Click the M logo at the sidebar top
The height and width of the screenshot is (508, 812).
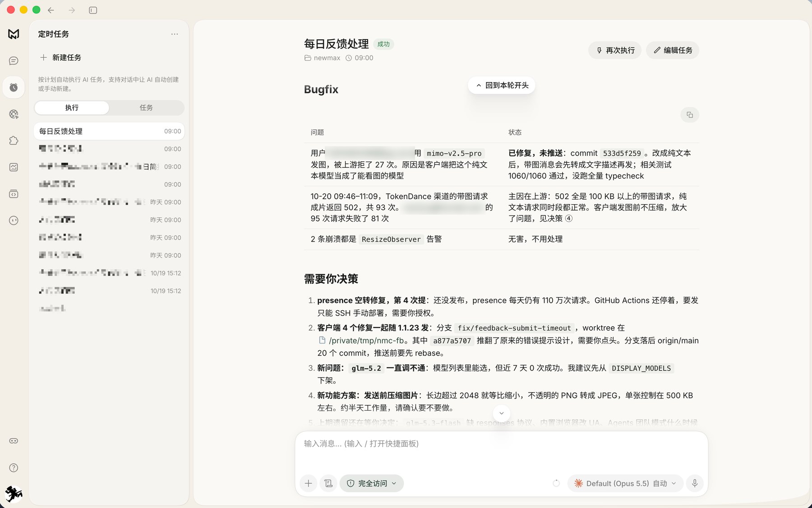tap(14, 34)
